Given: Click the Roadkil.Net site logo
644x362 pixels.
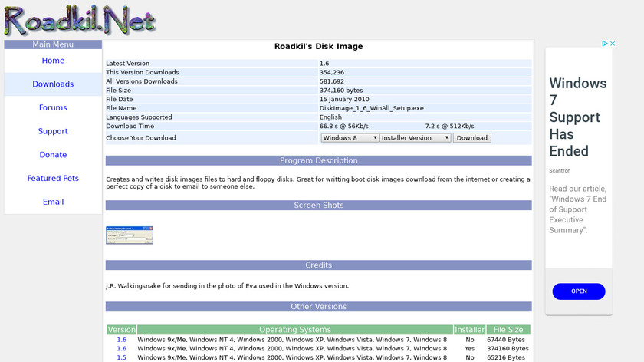Looking at the screenshot, I should coord(79,20).
